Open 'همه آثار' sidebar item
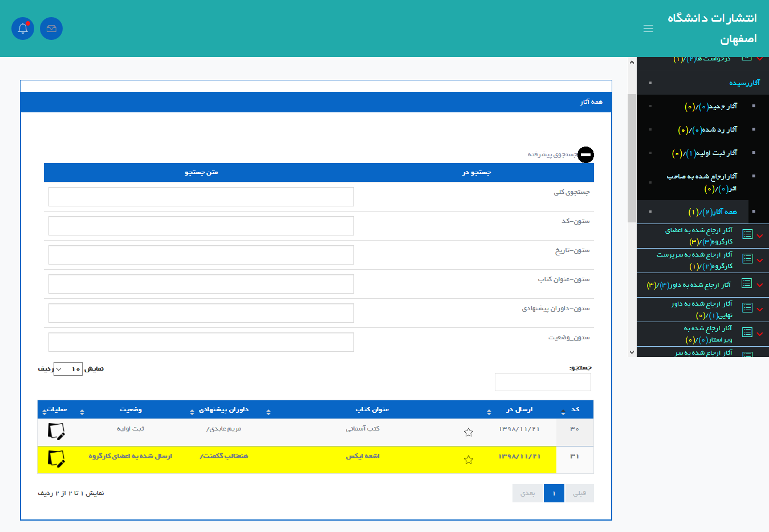 pyautogui.click(x=712, y=212)
